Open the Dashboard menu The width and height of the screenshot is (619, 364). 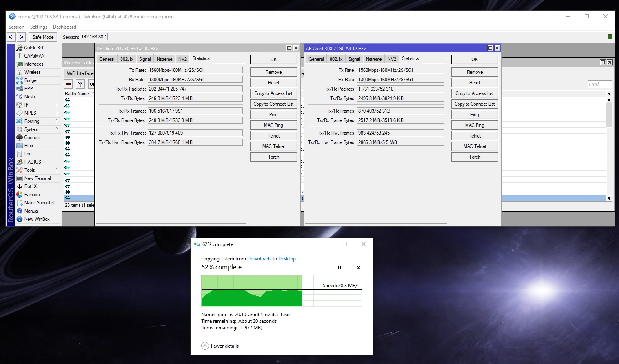tap(64, 27)
